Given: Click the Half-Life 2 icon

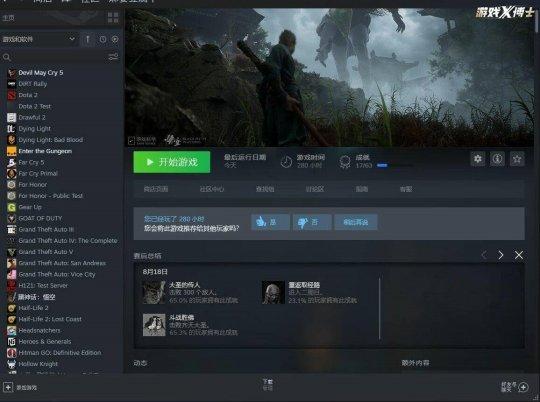Looking at the screenshot, I should pos(12,308).
